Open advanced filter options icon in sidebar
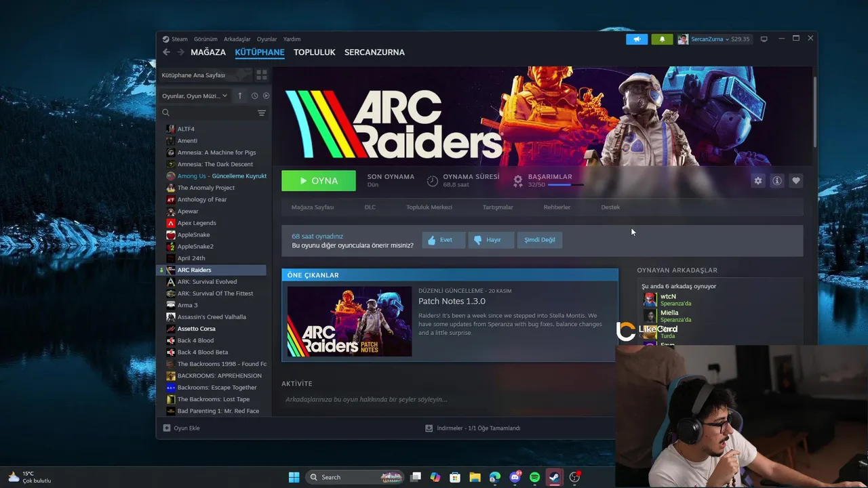Viewport: 868px width, 488px height. [x=261, y=113]
